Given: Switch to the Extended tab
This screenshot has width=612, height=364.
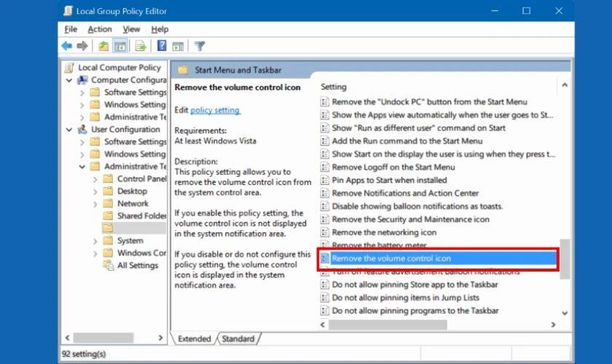Looking at the screenshot, I should coord(194,339).
